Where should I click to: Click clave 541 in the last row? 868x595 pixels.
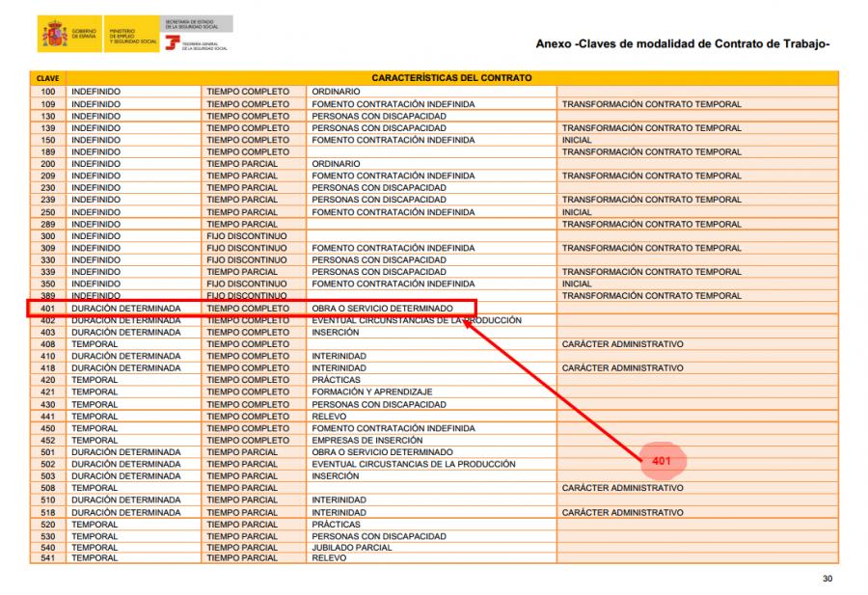pos(48,559)
